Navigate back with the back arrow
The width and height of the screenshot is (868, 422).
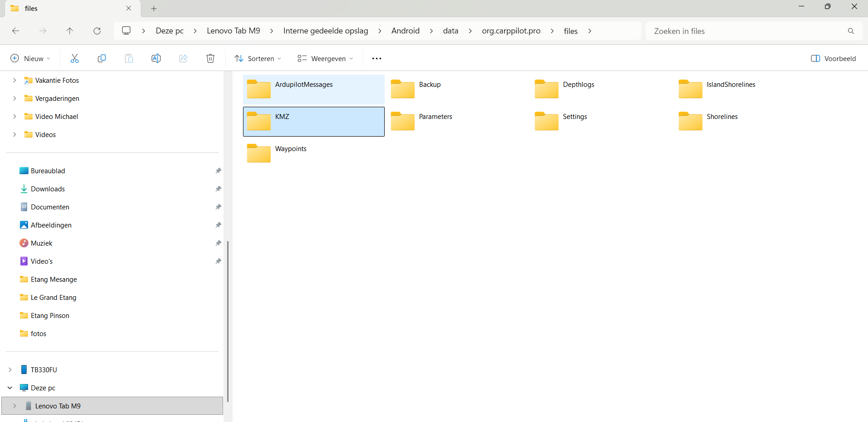click(15, 31)
